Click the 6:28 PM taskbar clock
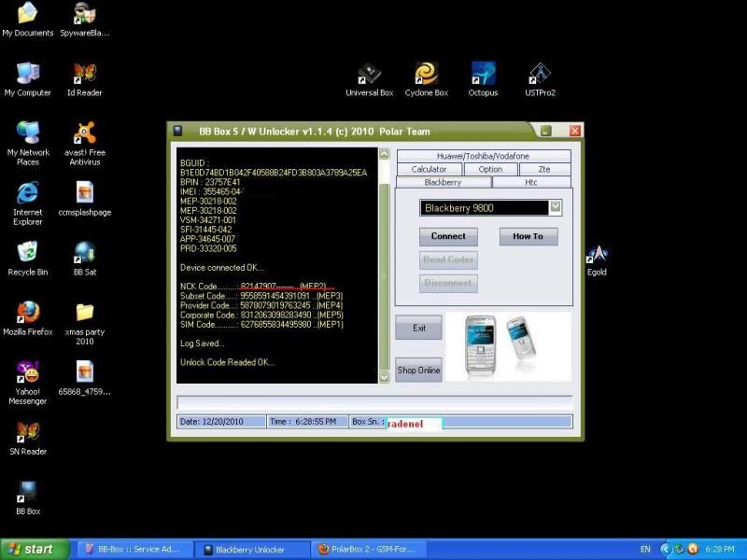 [x=720, y=549]
